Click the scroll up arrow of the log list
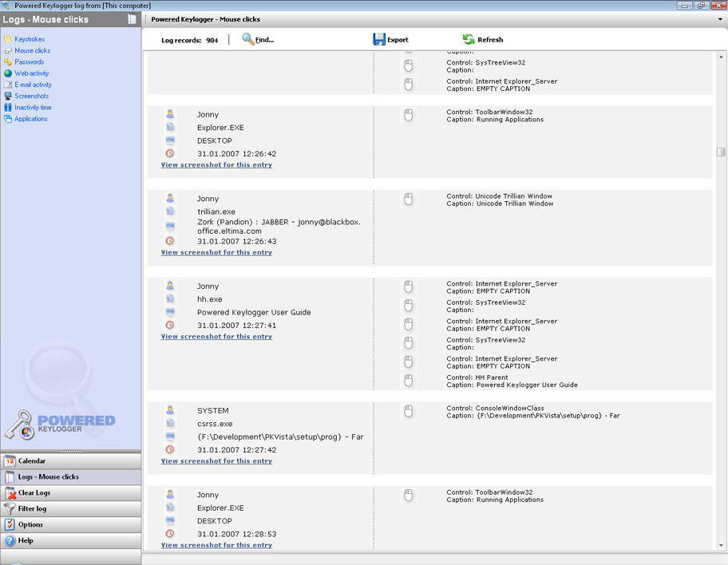This screenshot has height=565, width=728. point(721,57)
